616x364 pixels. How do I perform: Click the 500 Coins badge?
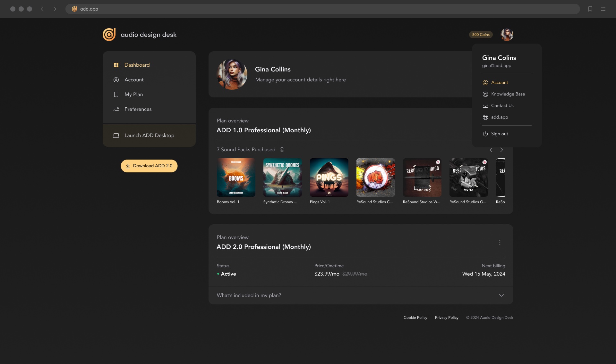tap(481, 35)
